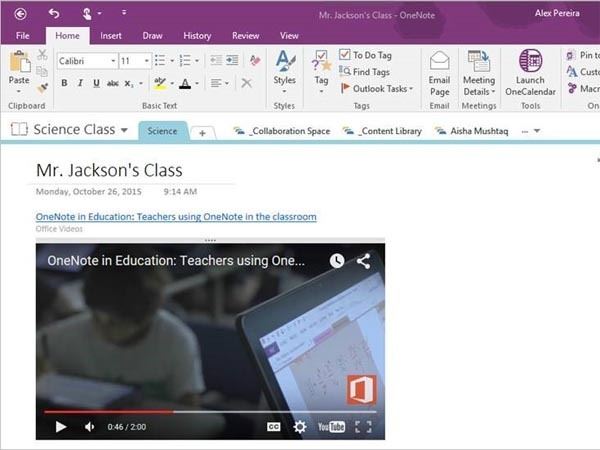This screenshot has height=450, width=600.
Task: Toggle Italic formatting
Action: pos(80,83)
